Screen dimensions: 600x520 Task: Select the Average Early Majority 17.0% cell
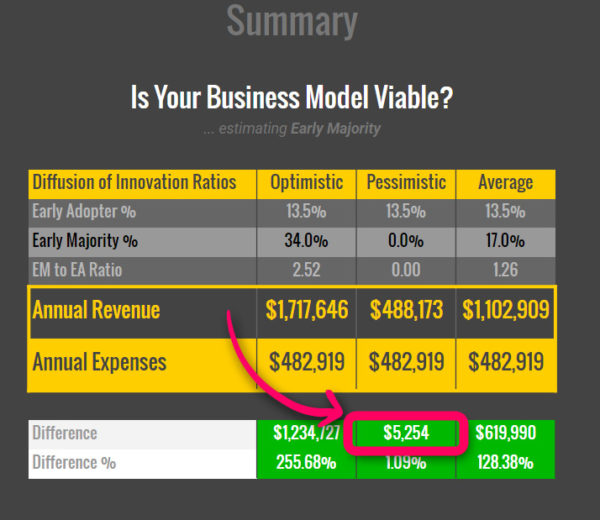click(505, 241)
